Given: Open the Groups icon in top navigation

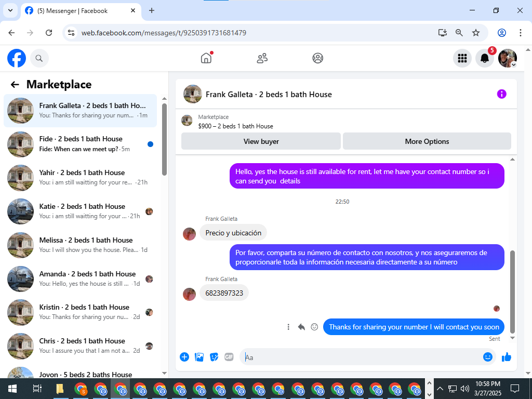Looking at the screenshot, I should pos(317,58).
